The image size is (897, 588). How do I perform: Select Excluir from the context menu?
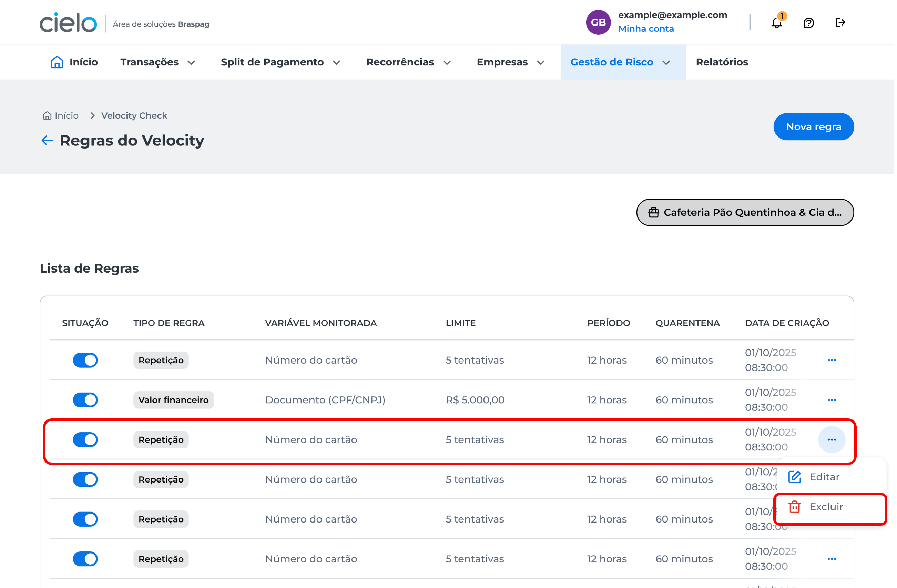[825, 507]
